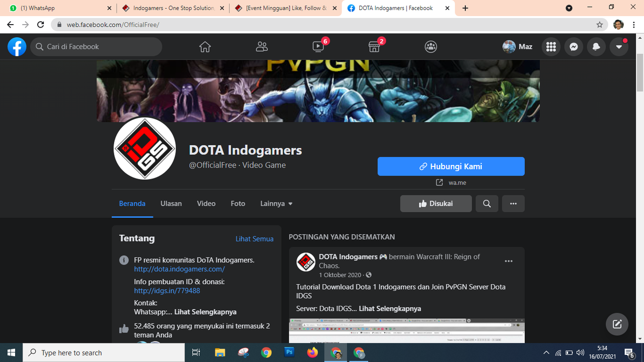The width and height of the screenshot is (644, 362).
Task: Switch to the Ulasan tab
Action: (x=171, y=204)
